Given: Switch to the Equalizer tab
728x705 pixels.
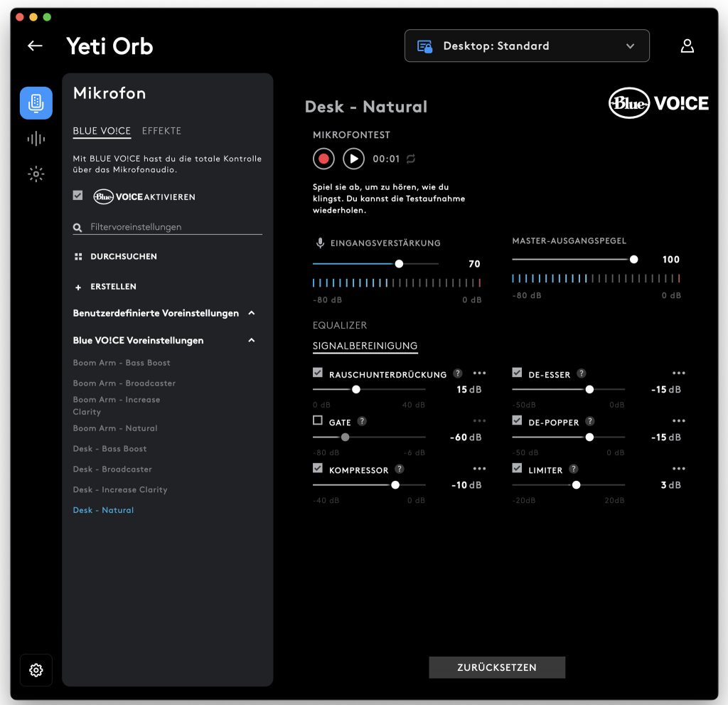Looking at the screenshot, I should pos(339,325).
